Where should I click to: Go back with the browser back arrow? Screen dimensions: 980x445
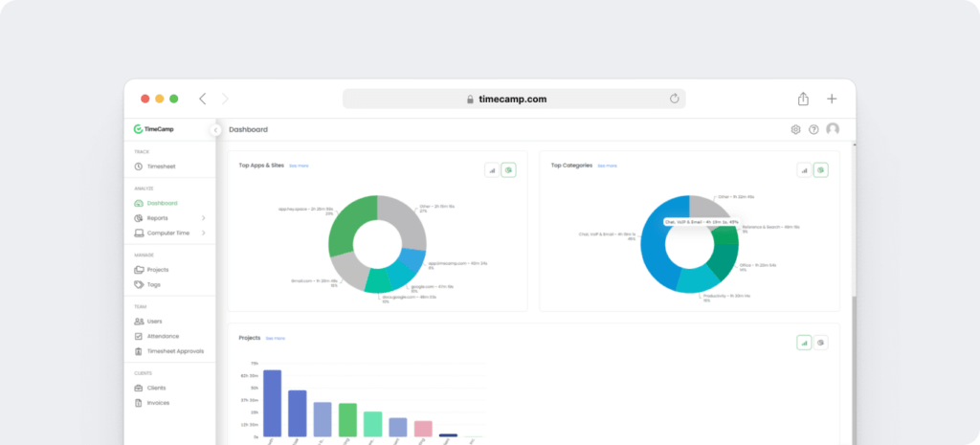click(x=202, y=99)
